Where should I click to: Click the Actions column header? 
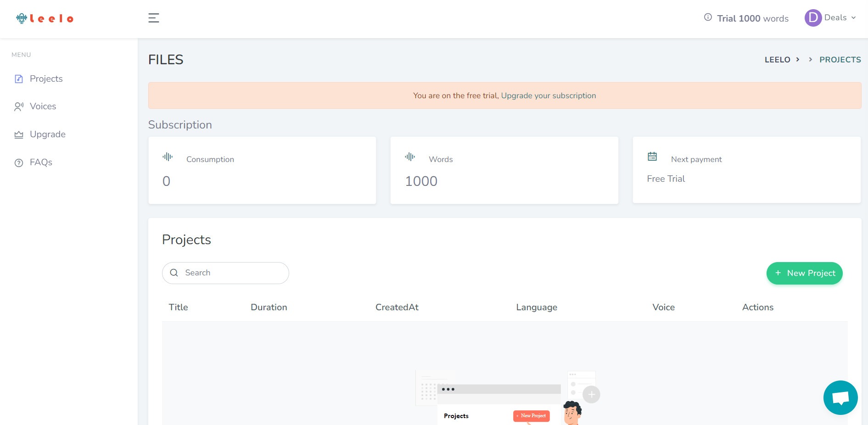pos(757,307)
